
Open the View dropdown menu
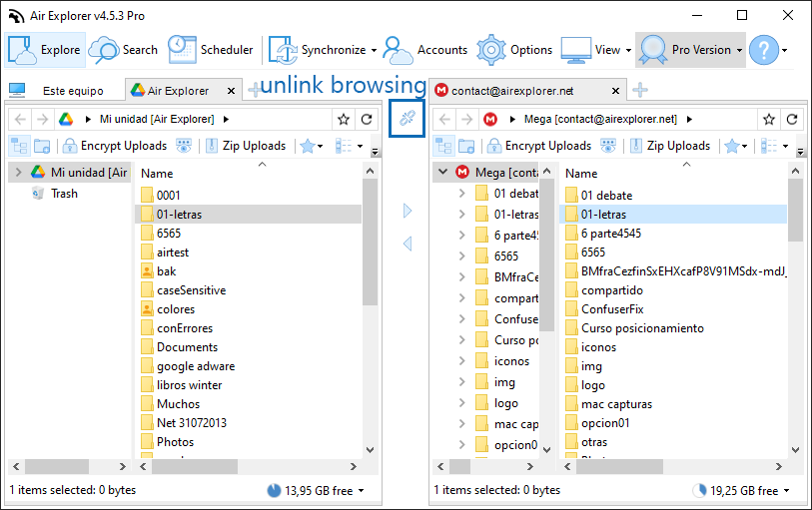pyautogui.click(x=596, y=50)
